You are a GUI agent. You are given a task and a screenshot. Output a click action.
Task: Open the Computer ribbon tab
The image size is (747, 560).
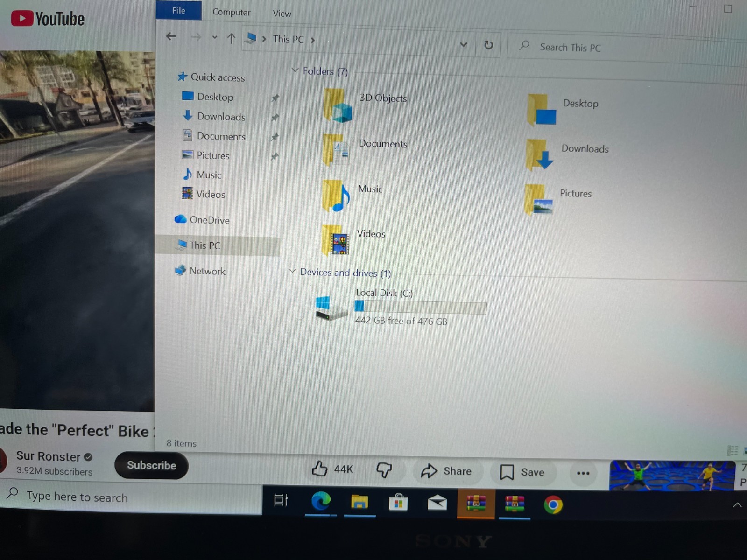(231, 12)
